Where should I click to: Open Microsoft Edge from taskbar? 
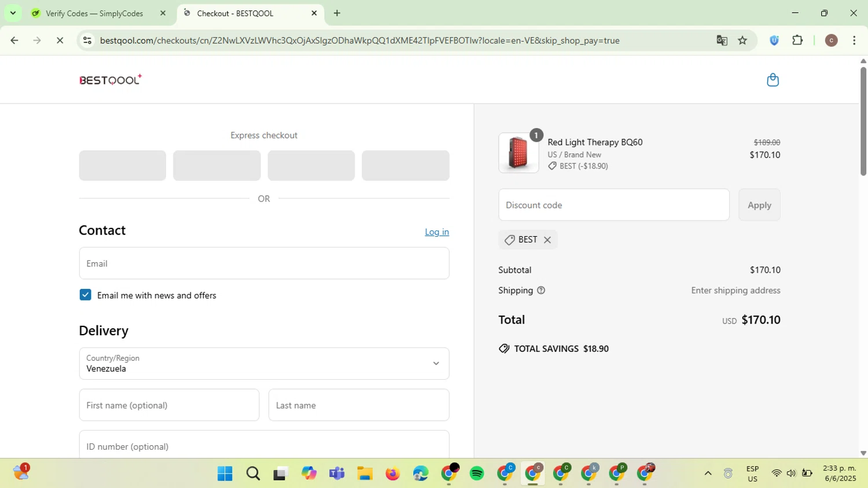point(421,474)
